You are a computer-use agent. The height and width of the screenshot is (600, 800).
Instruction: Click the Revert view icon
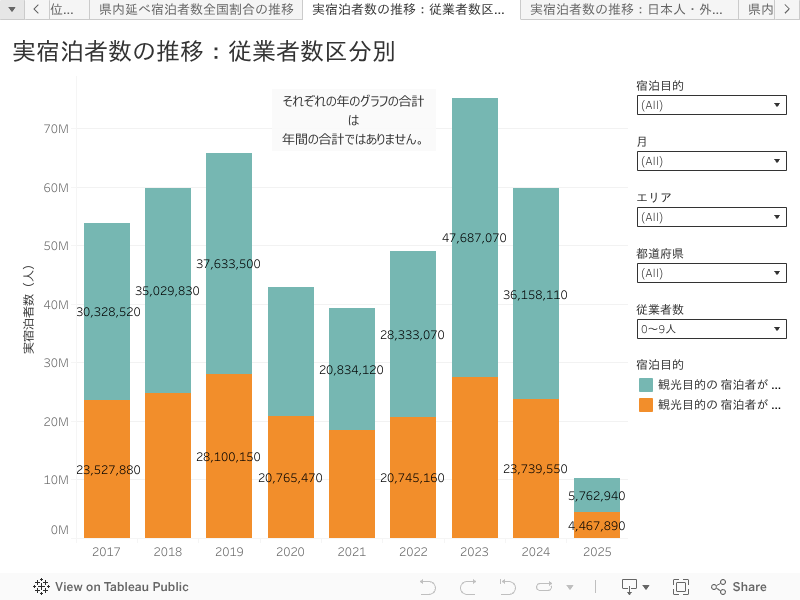507,587
